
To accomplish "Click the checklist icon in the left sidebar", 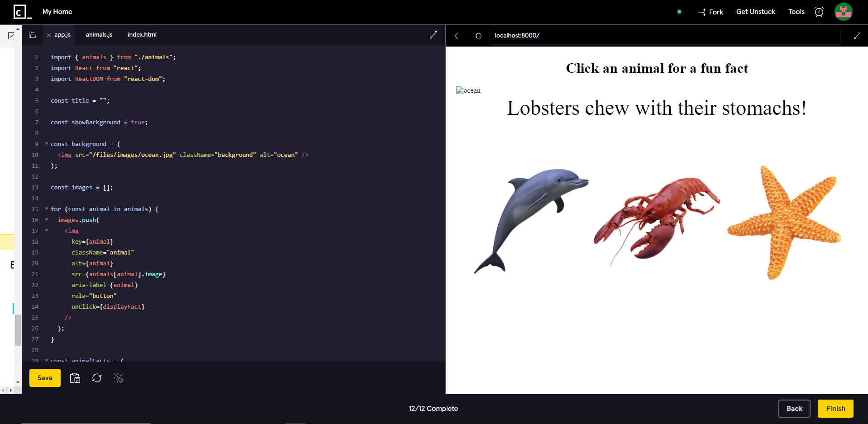I will pyautogui.click(x=10, y=35).
